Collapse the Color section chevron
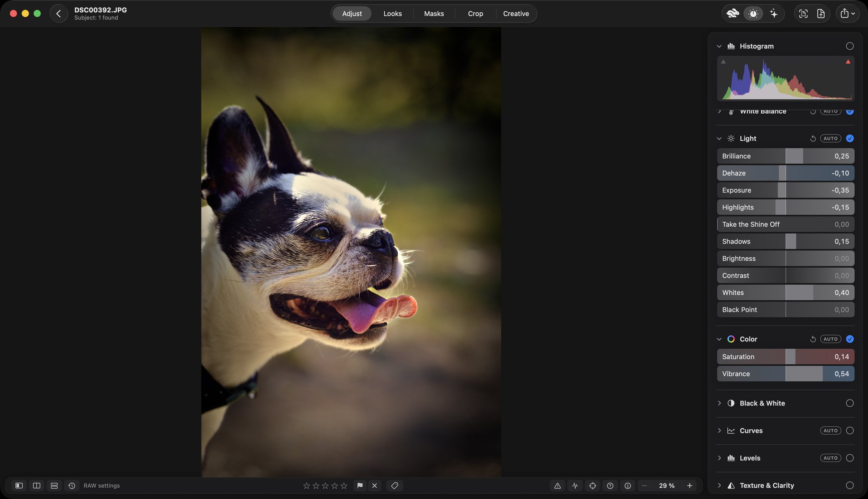Image resolution: width=868 pixels, height=499 pixels. click(719, 339)
